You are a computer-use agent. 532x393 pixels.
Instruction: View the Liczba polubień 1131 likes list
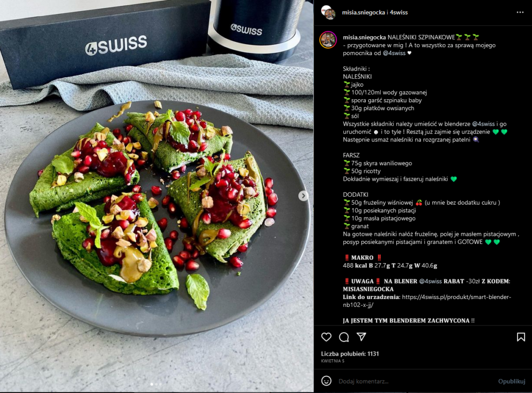coord(350,354)
